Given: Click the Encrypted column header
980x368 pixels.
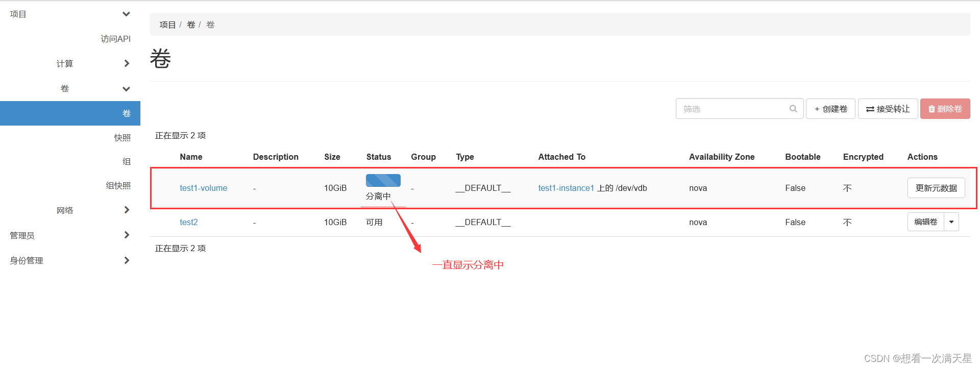Looking at the screenshot, I should [863, 157].
